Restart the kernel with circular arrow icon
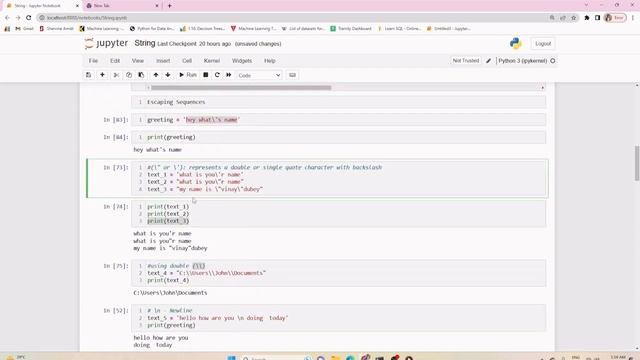 [217, 75]
